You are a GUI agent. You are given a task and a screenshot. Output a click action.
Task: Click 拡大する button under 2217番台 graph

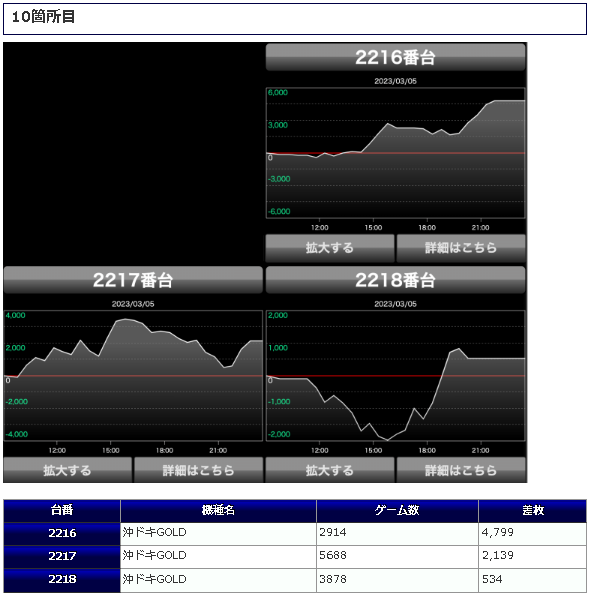pyautogui.click(x=67, y=470)
